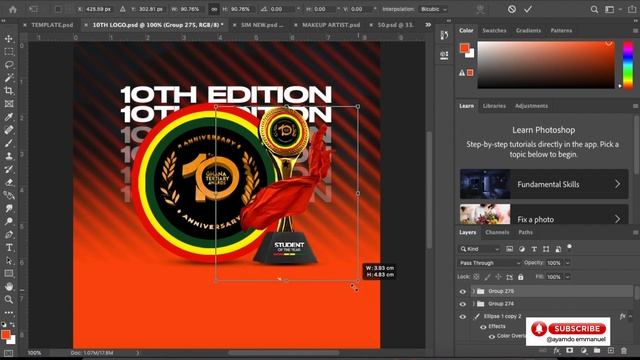Toggle the reference point location checkbox

coord(58,9)
